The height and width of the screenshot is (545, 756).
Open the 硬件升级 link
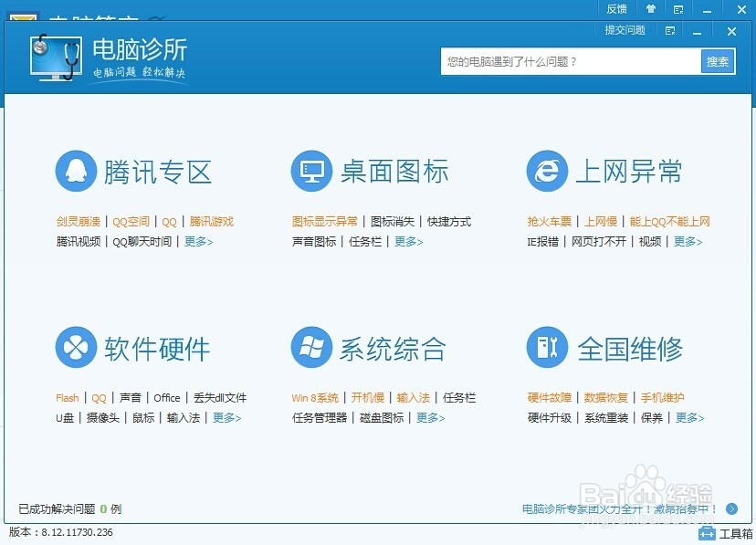(549, 418)
